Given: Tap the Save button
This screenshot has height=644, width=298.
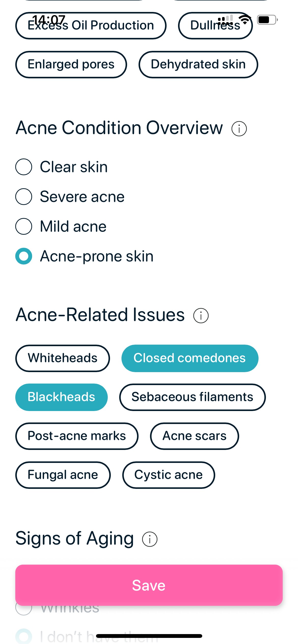Looking at the screenshot, I should [149, 585].
